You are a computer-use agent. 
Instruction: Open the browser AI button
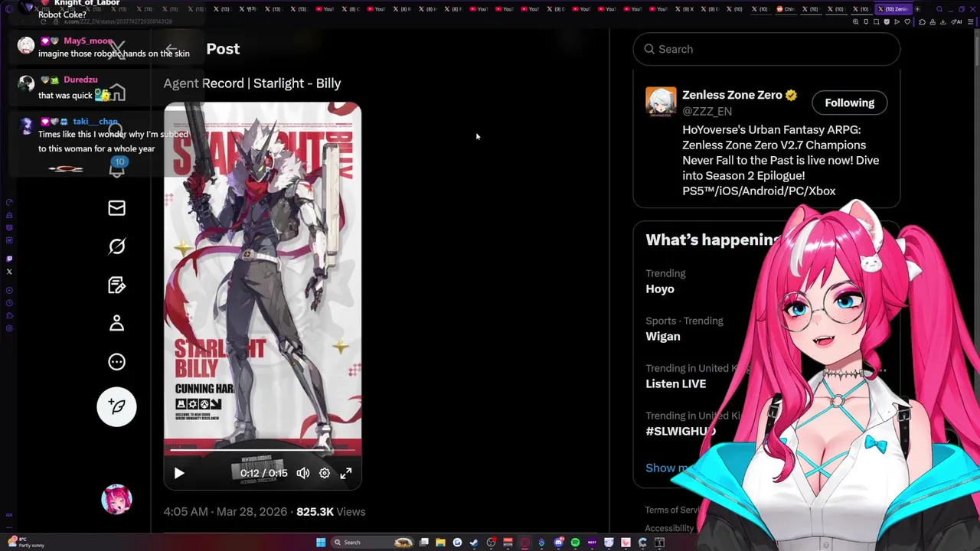(956, 22)
